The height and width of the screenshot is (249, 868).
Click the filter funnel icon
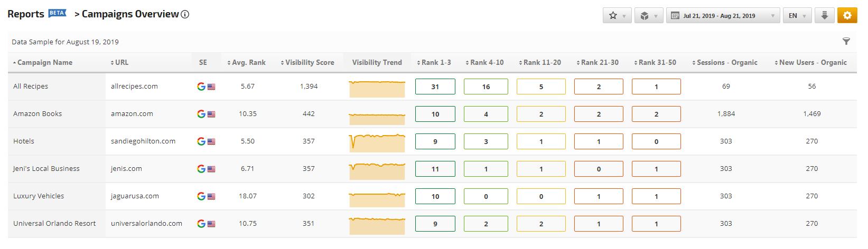[x=846, y=41]
